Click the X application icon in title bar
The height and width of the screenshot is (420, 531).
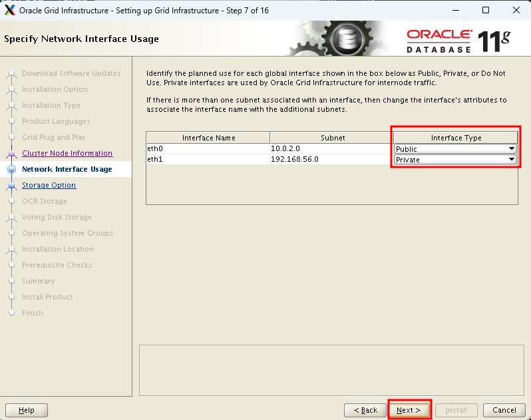[x=10, y=10]
